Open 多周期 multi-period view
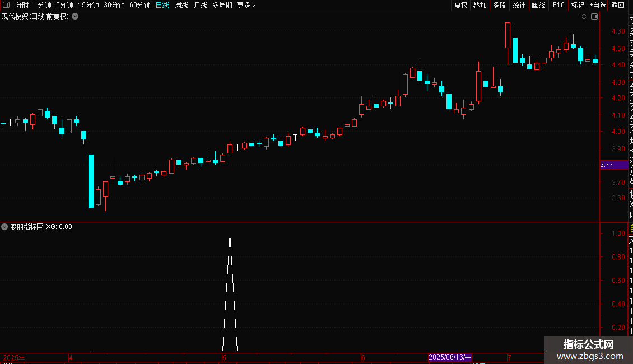The image size is (633, 364). [222, 5]
